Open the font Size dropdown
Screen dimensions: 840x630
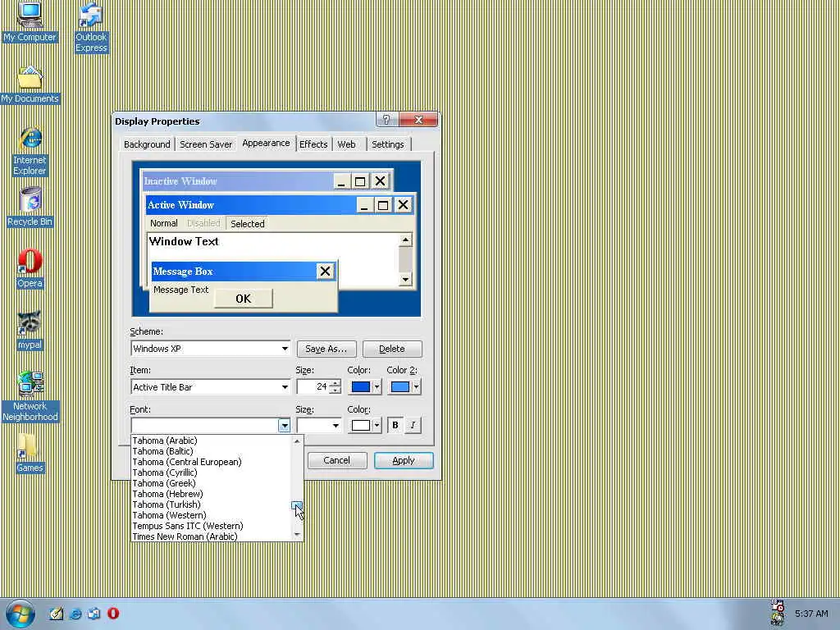coord(336,426)
